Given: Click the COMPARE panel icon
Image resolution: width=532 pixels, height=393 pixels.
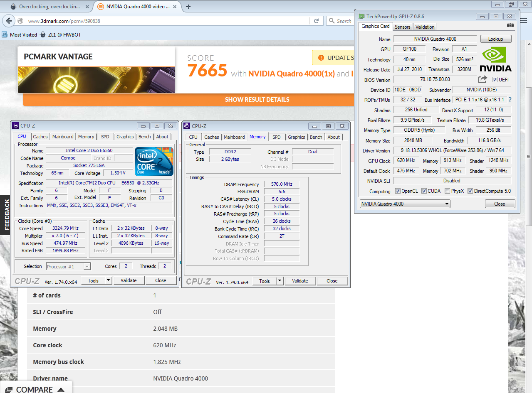Looking at the screenshot, I should click(x=9, y=390).
